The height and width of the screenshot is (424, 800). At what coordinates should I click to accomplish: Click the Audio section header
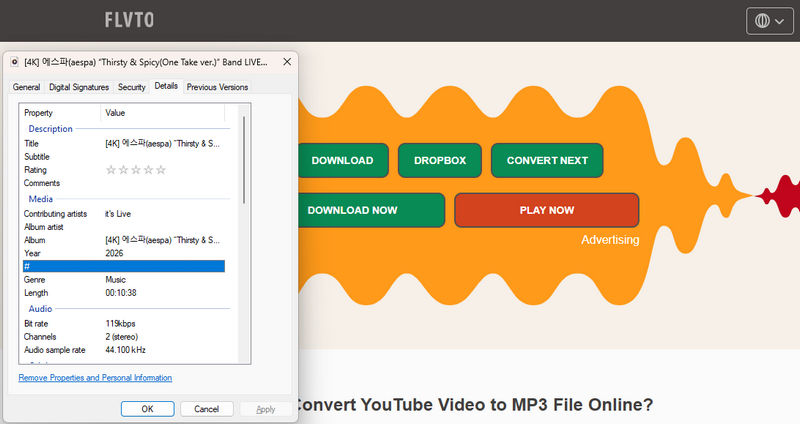point(40,309)
